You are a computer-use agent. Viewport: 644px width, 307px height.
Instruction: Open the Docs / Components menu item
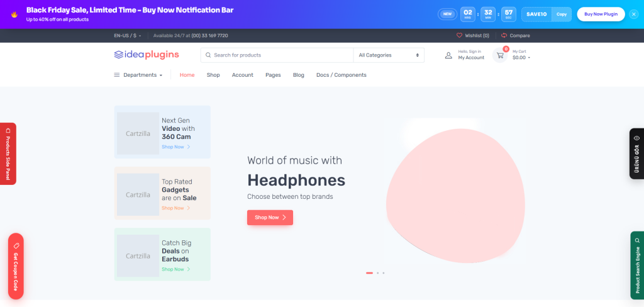(341, 75)
